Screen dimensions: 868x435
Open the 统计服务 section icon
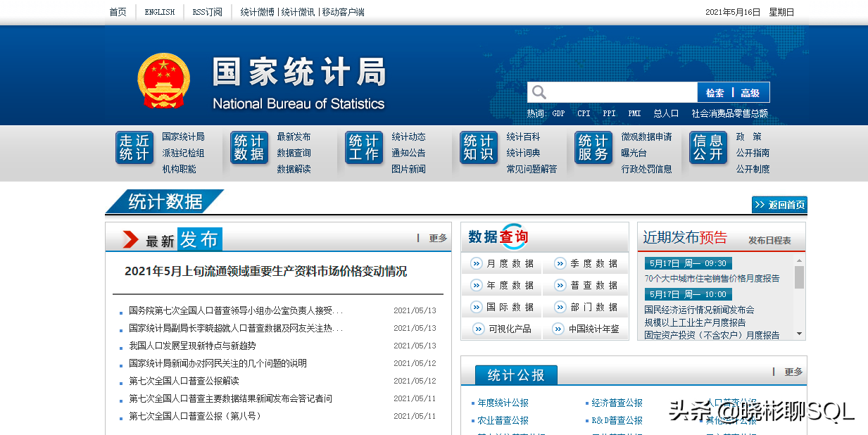[x=593, y=148]
